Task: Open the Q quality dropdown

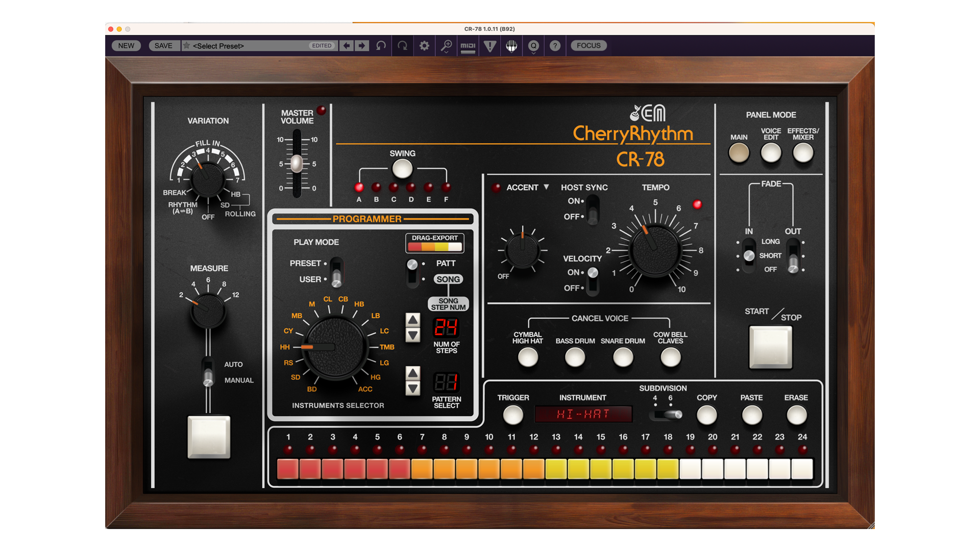Action: tap(533, 46)
